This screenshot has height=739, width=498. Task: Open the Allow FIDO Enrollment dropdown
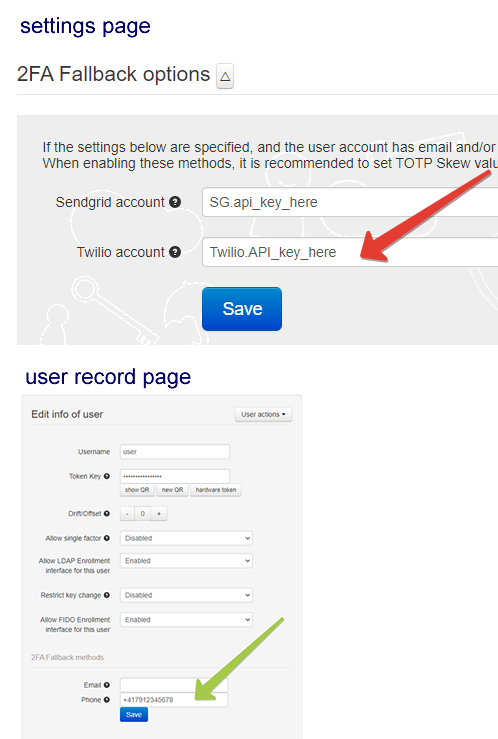coord(186,620)
